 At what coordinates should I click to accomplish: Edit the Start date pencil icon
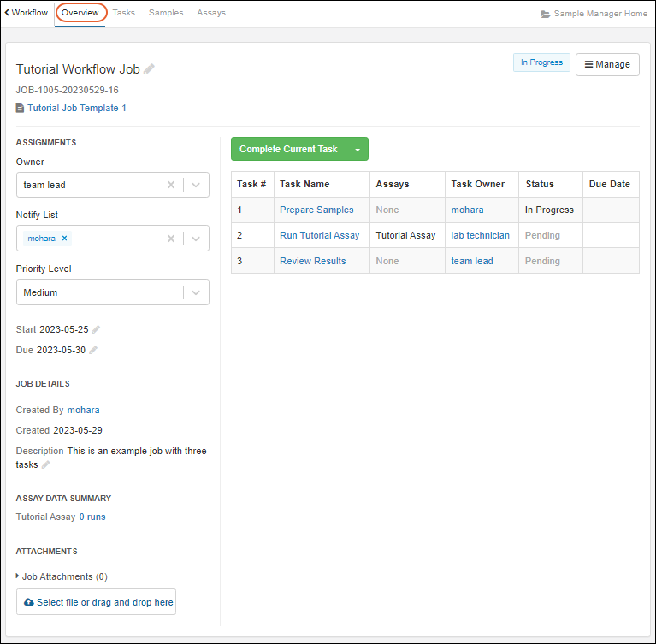[96, 330]
